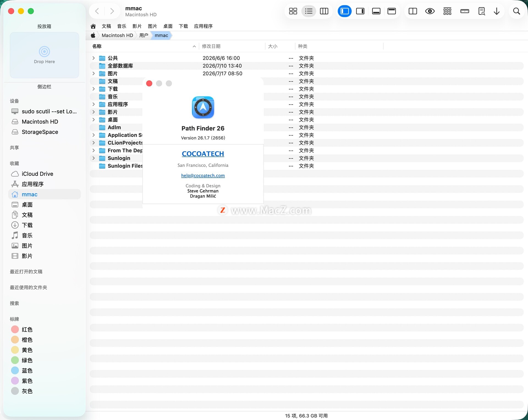
Task: Toggle dual pane browser
Action: (413, 11)
